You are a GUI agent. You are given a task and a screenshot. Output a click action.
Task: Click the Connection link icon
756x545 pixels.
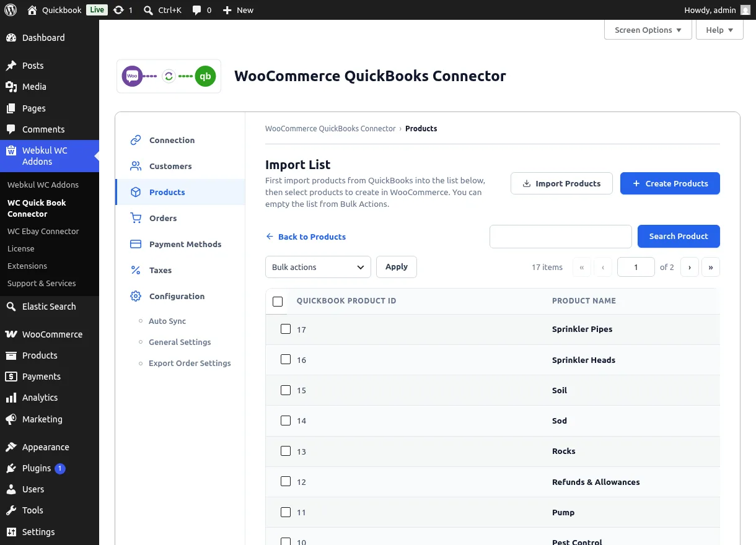(x=136, y=140)
